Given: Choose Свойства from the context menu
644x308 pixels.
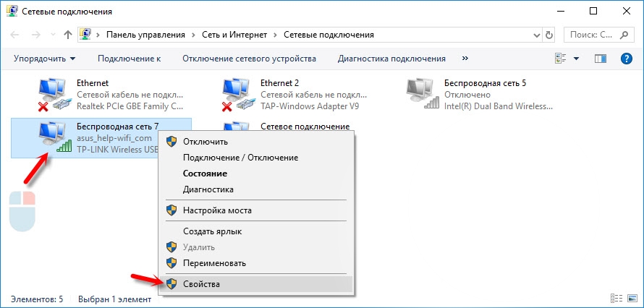Looking at the screenshot, I should (x=202, y=284).
